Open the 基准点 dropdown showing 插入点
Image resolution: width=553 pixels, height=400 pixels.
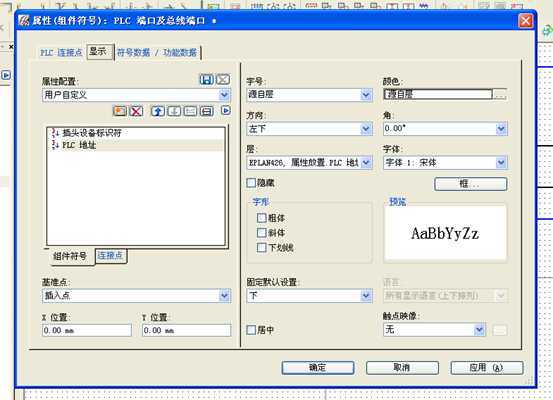136,296
